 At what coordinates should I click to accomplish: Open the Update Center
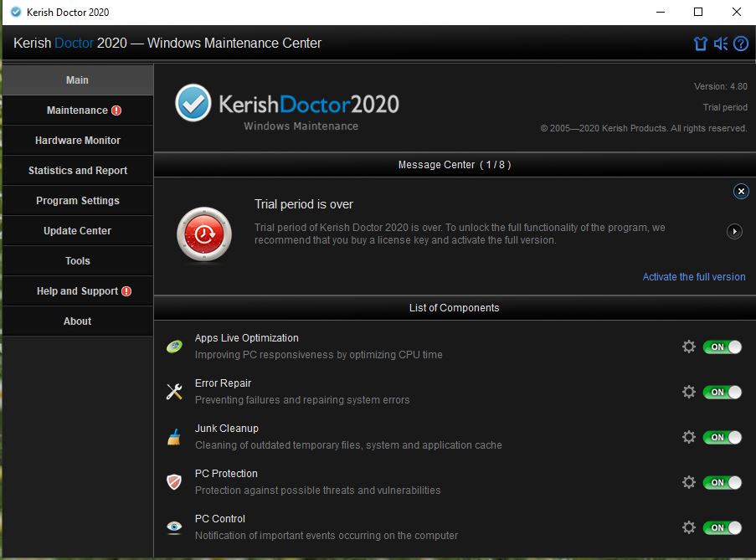tap(78, 231)
